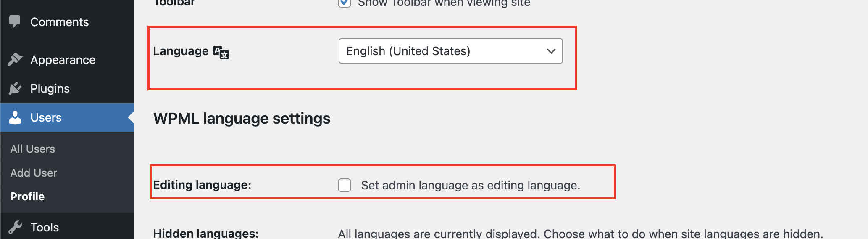The width and height of the screenshot is (868, 239).
Task: Go to the Plugins menu
Action: [x=50, y=88]
